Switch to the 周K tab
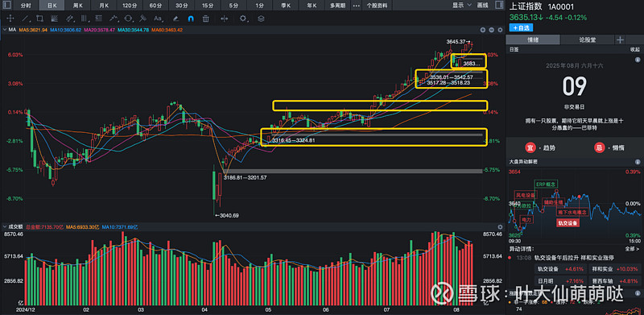Image resolution: width=644 pixels, height=315 pixels. pos(78,6)
